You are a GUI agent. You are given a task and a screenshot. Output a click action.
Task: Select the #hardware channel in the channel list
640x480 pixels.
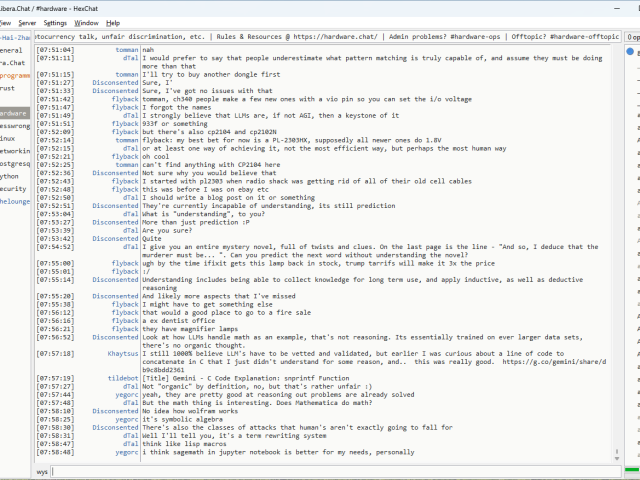14,113
